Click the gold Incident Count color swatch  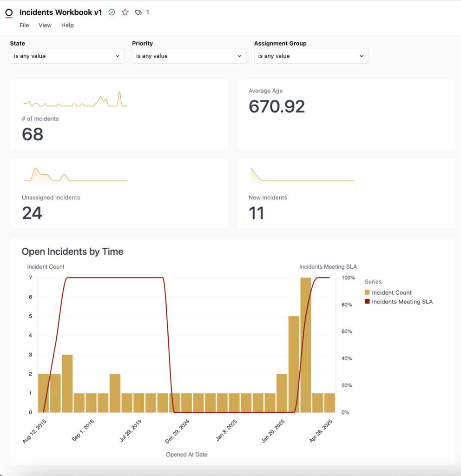(367, 292)
